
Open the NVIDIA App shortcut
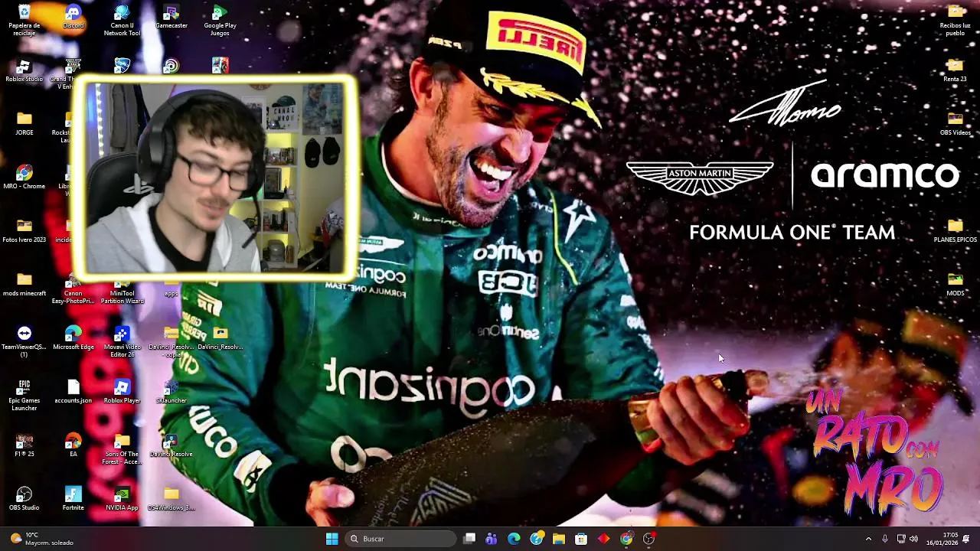pos(122,499)
